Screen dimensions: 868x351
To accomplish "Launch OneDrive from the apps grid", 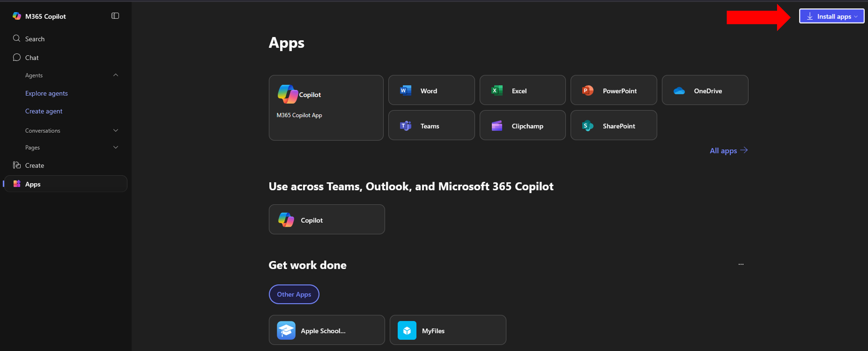I will (x=705, y=90).
